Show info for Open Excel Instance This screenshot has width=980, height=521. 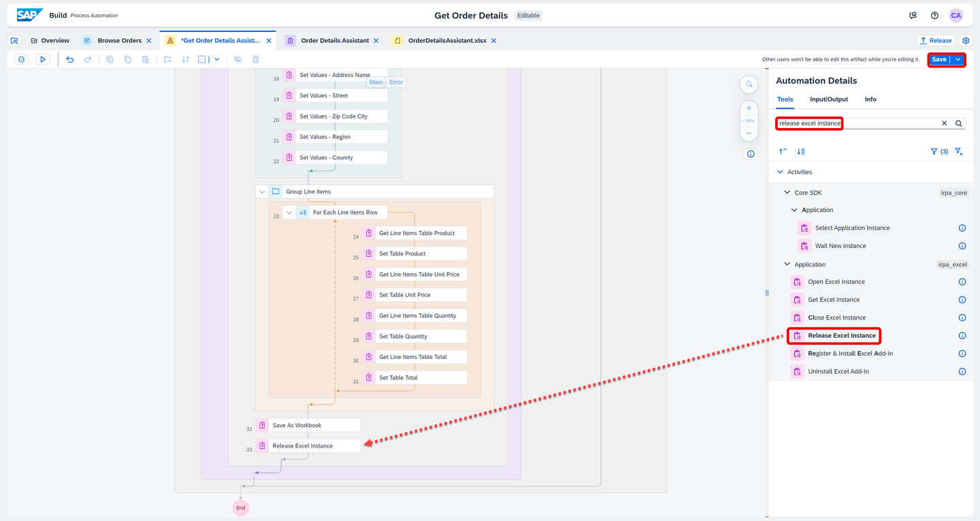click(962, 282)
